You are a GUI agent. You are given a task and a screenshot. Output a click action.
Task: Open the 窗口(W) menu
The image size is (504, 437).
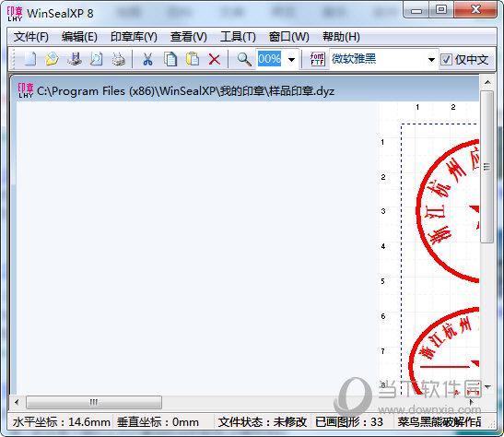click(x=289, y=37)
